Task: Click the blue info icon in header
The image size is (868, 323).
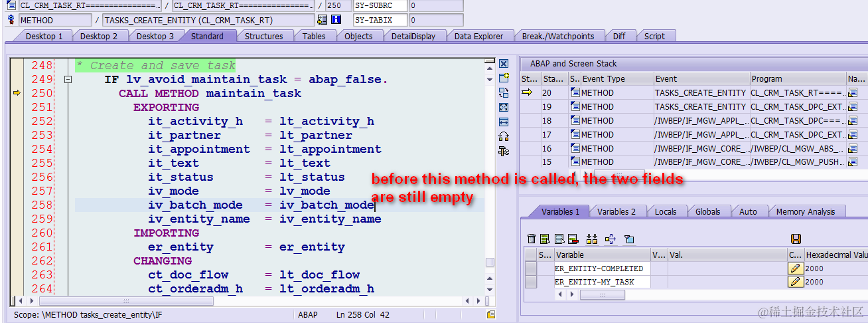Action: tap(336, 20)
